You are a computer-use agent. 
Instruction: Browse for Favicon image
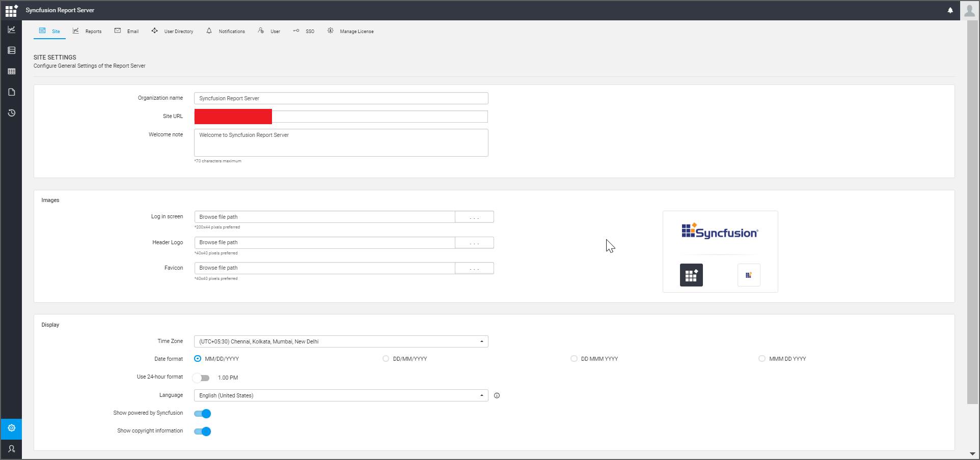tap(474, 268)
